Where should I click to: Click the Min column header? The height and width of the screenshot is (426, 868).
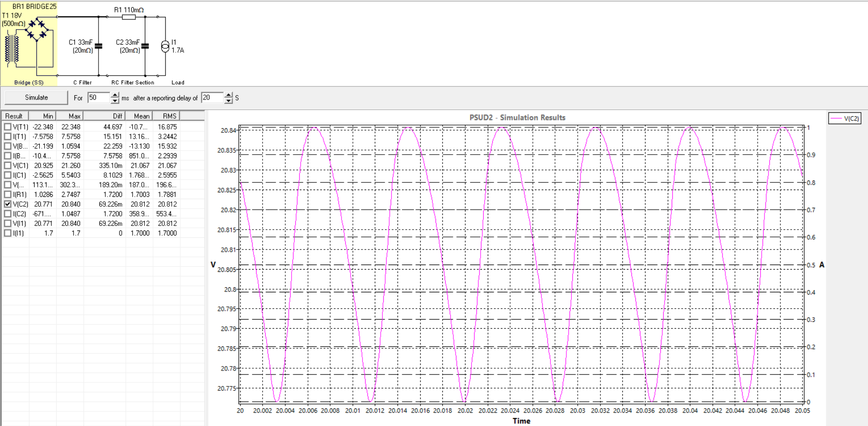(x=43, y=116)
